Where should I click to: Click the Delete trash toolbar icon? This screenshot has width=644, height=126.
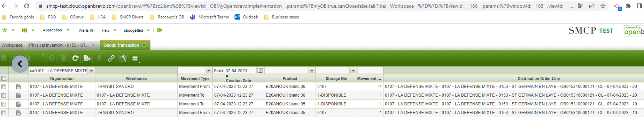click(x=63, y=58)
